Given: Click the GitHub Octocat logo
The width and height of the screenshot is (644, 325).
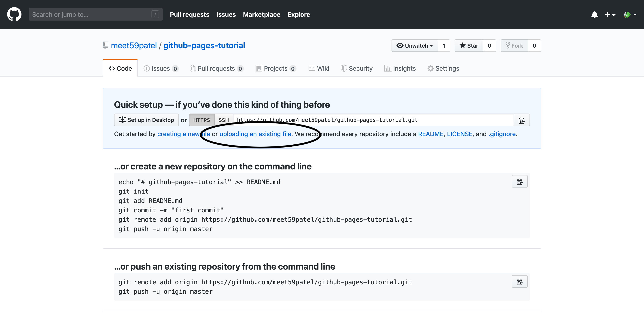Looking at the screenshot, I should 14,14.
